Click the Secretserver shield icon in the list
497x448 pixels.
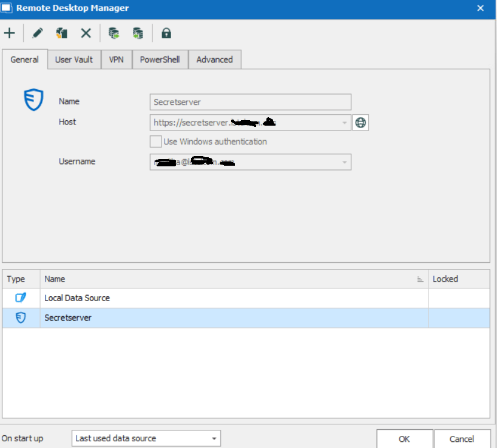pos(20,317)
